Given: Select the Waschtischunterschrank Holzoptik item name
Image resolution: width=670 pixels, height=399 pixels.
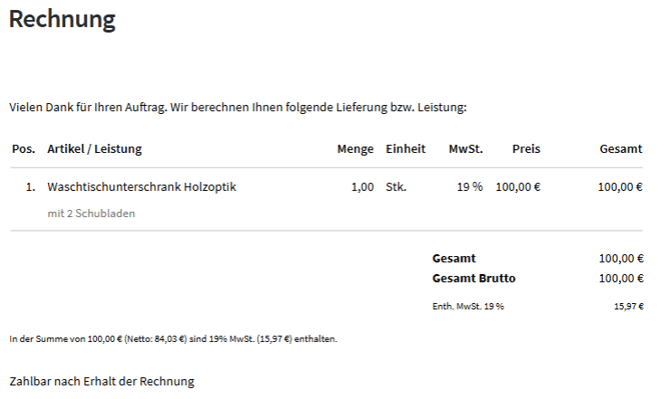Looking at the screenshot, I should point(141,187).
